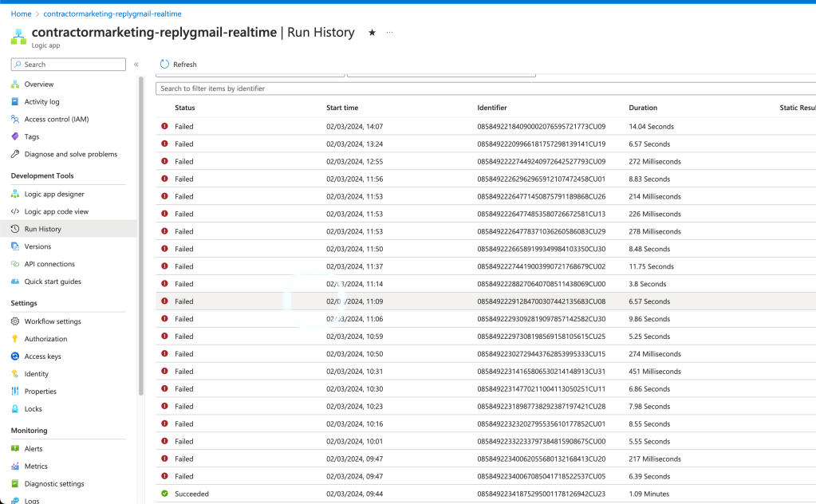
Task: Open failed run started at 10:01
Action: (x=486, y=442)
